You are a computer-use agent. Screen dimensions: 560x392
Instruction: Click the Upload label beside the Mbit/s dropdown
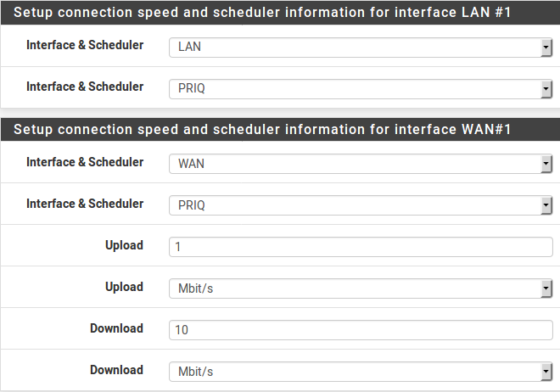coord(124,287)
